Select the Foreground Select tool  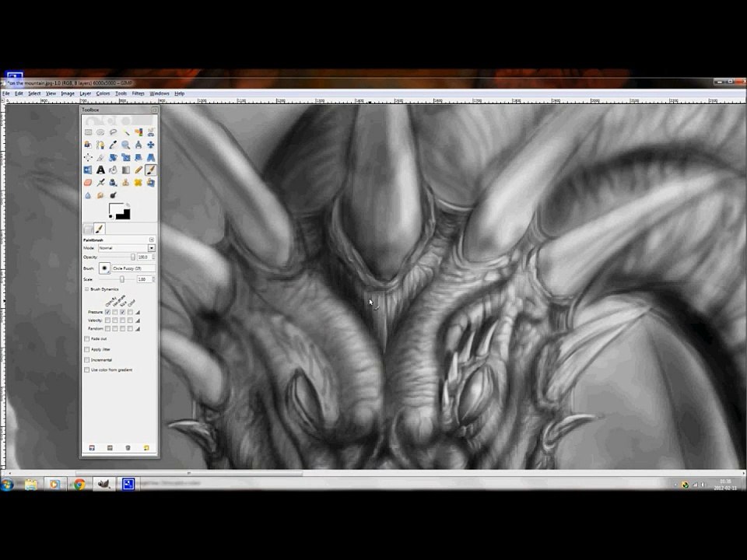pos(88,145)
